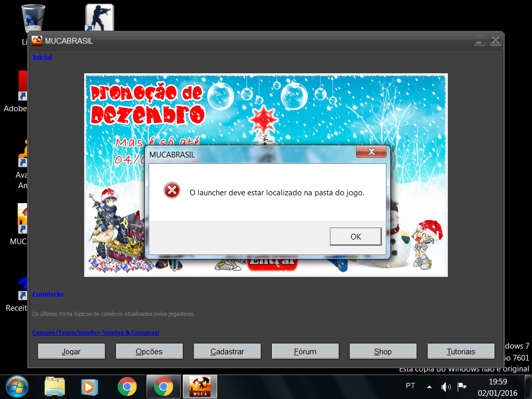The height and width of the screenshot is (399, 532).
Task: Open Opções settings button
Action: (149, 351)
